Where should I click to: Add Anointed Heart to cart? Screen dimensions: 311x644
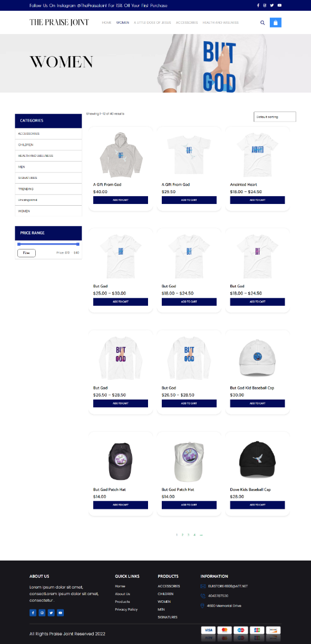(x=257, y=200)
